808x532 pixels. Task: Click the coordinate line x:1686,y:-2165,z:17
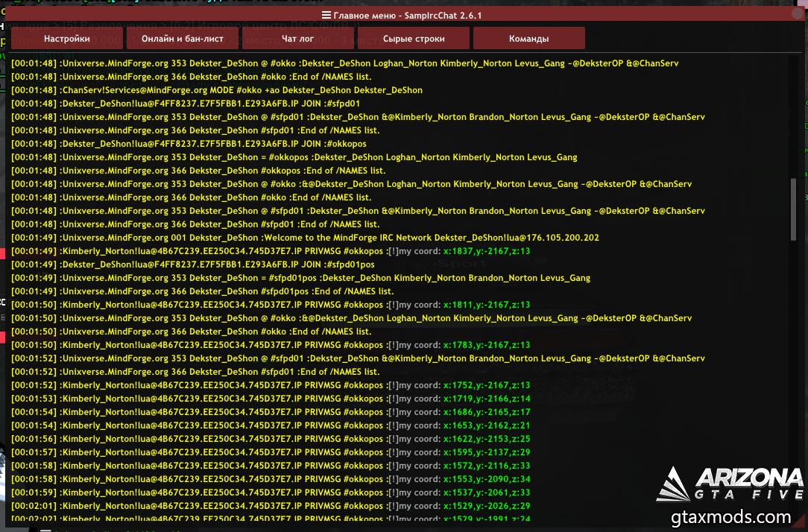coord(271,412)
